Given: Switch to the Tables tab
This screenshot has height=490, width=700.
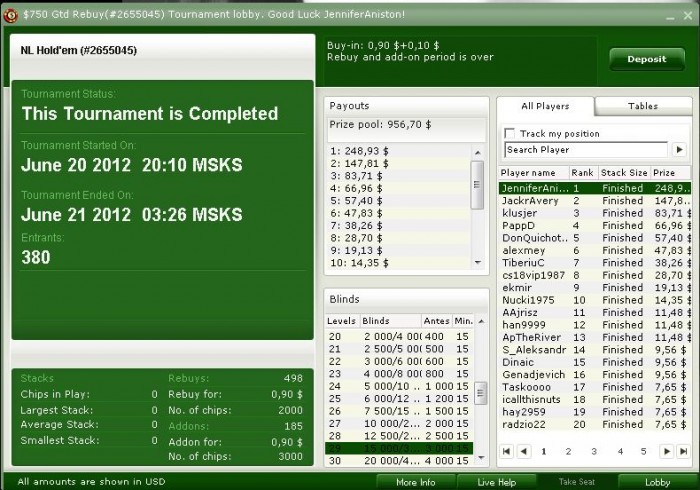Looking at the screenshot, I should [x=643, y=106].
